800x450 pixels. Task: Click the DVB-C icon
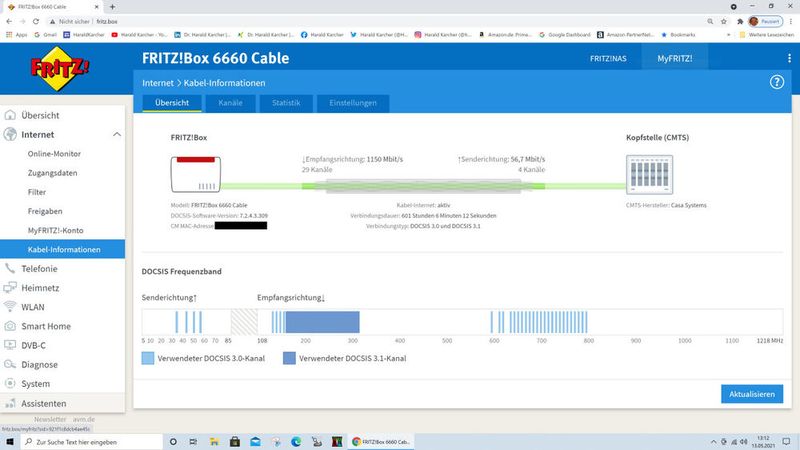pyautogui.click(x=10, y=345)
